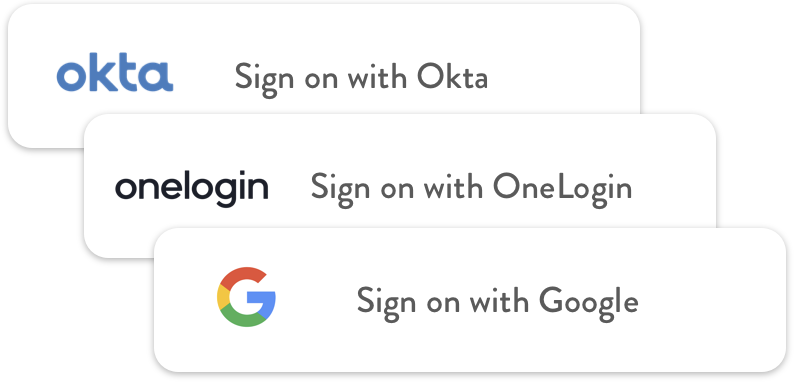This screenshot has width=796, height=384.
Task: Tap the yellow segment of the Google logo
Action: coord(223,297)
